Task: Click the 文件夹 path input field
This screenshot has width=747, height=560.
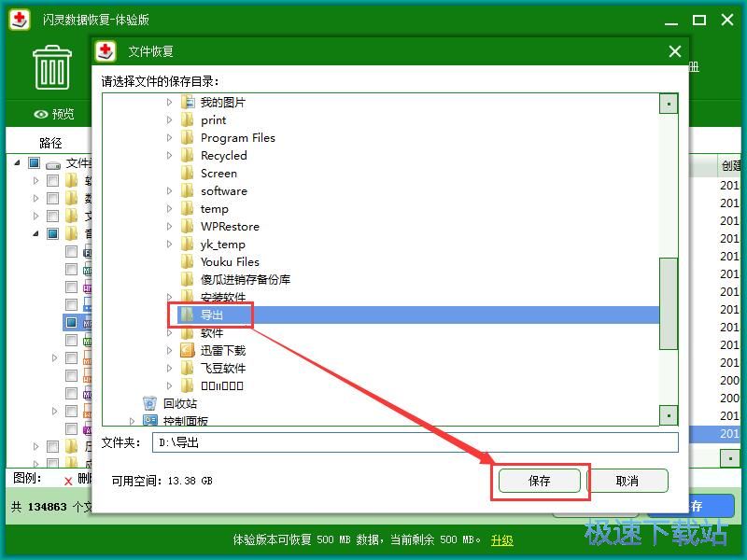Action: point(416,442)
